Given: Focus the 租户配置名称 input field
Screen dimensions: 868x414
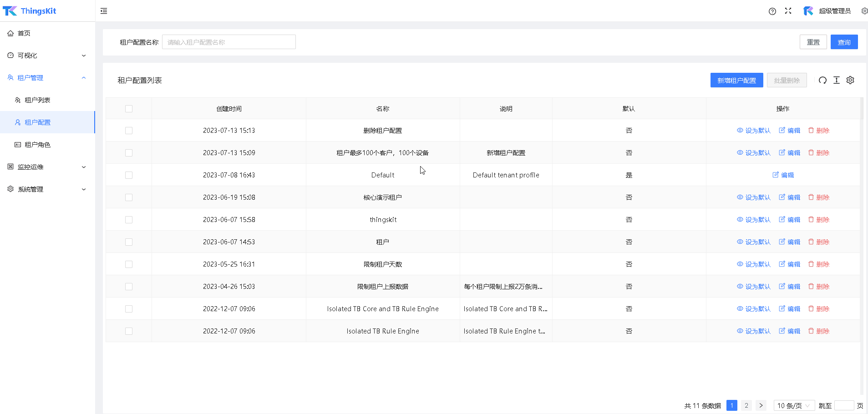Looking at the screenshot, I should pyautogui.click(x=229, y=42).
